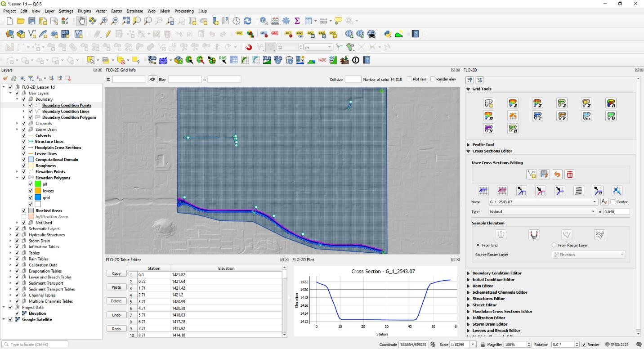Select the From Raster Layer radio button
The width and height of the screenshot is (644, 349).
coord(554,245)
